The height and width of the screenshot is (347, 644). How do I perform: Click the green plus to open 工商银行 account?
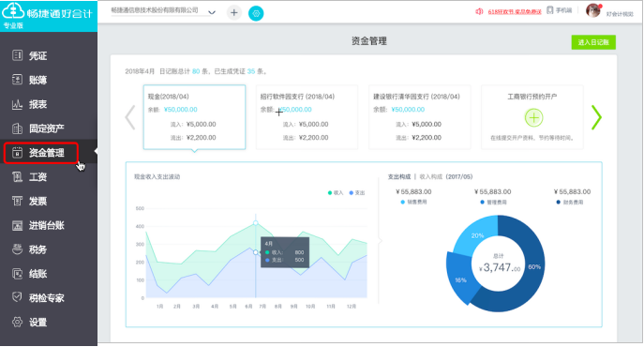click(x=533, y=118)
